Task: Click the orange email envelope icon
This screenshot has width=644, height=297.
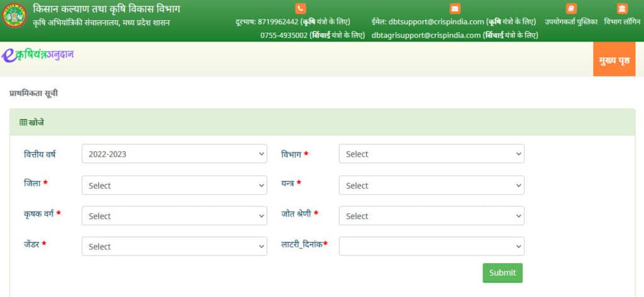Action: point(455,9)
